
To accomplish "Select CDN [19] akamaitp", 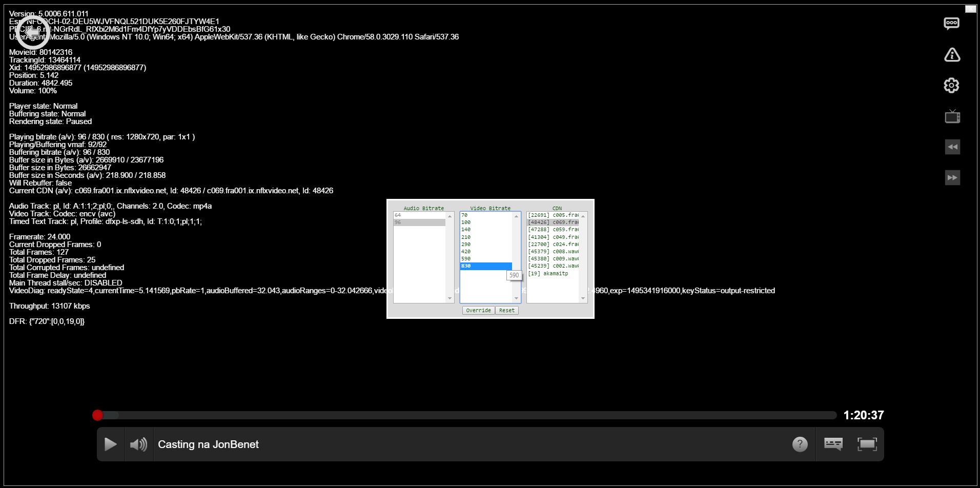I will 553,274.
